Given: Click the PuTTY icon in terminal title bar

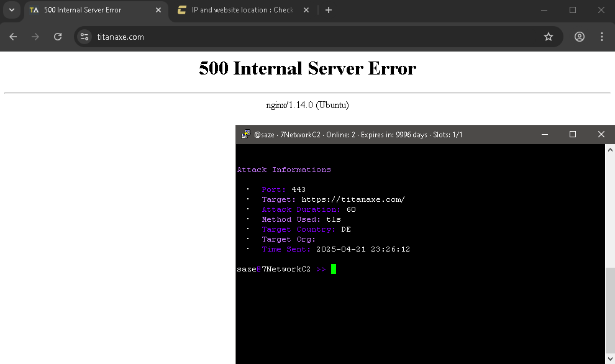Looking at the screenshot, I should pos(246,135).
